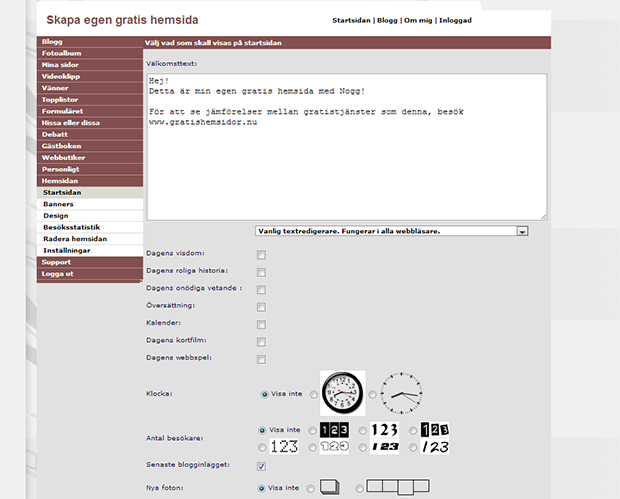Pick the photo strip layout icon

[x=397, y=487]
